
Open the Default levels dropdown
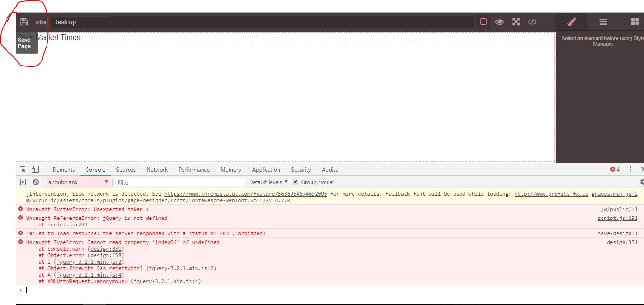point(269,182)
